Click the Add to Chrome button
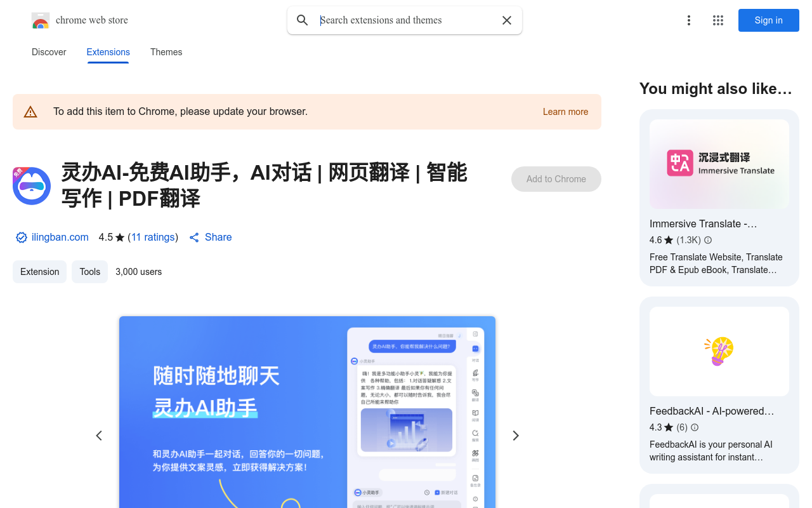Viewport: 812px width, 508px height. click(556, 179)
